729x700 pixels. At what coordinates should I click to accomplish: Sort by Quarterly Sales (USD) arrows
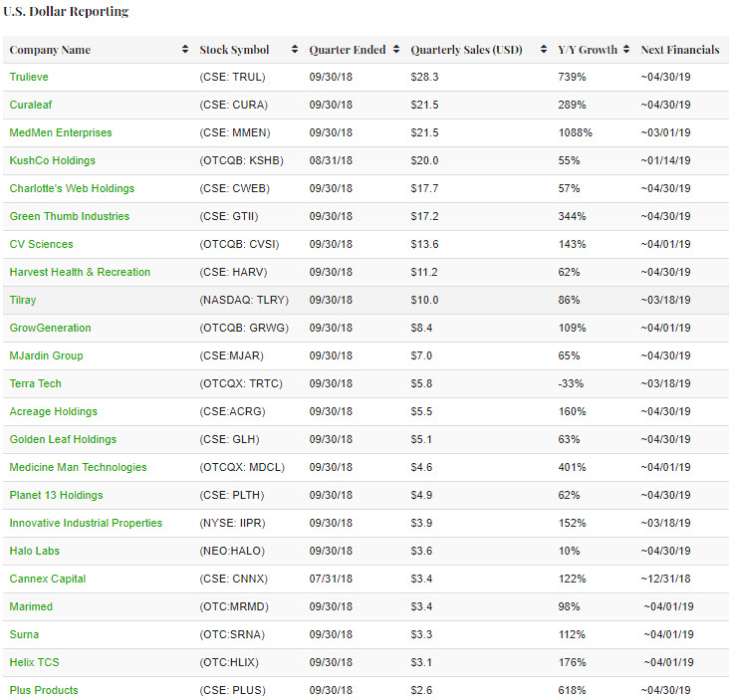click(544, 50)
